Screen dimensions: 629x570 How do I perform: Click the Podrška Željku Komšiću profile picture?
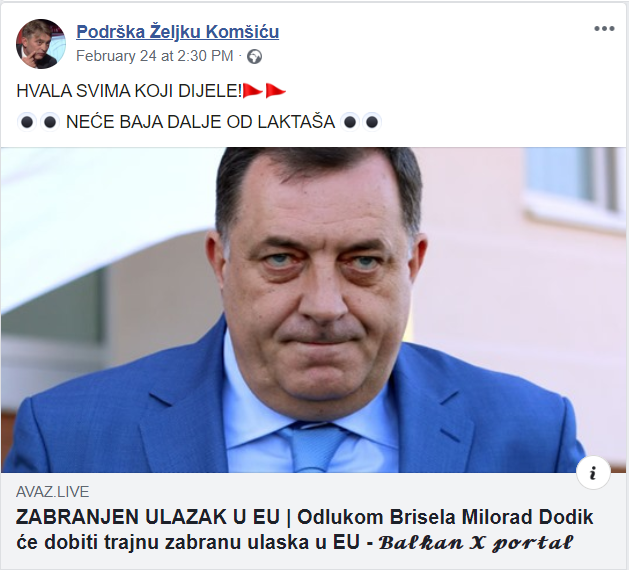(41, 44)
